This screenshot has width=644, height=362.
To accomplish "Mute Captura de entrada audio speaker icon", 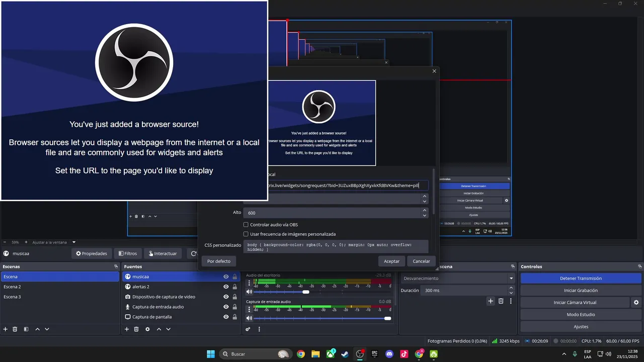I will point(249,318).
